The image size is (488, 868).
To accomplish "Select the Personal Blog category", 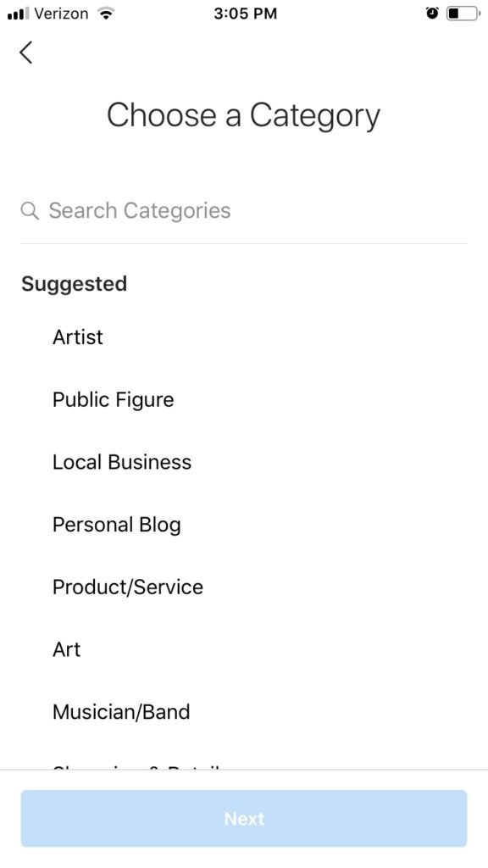I will point(116,525).
